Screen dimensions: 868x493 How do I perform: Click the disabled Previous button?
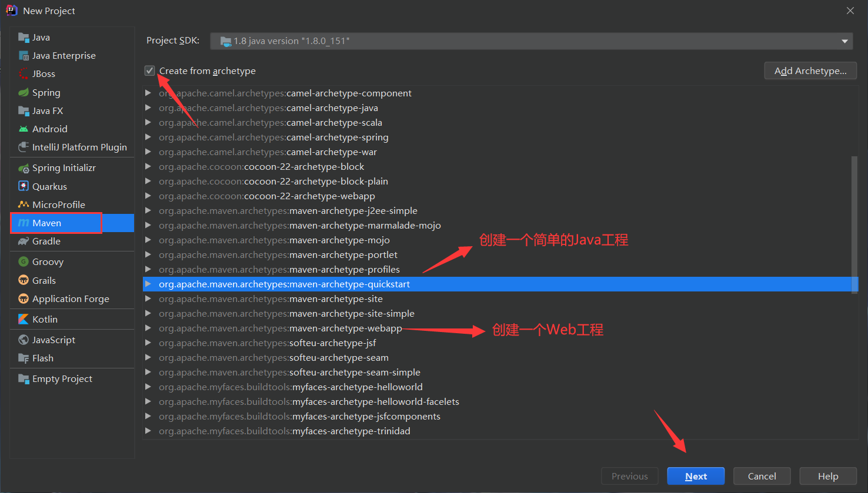[630, 476]
